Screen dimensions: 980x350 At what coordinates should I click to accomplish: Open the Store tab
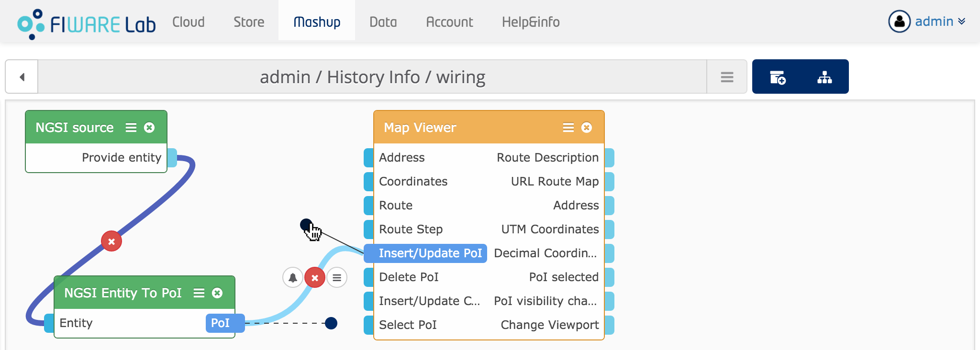coord(249,22)
